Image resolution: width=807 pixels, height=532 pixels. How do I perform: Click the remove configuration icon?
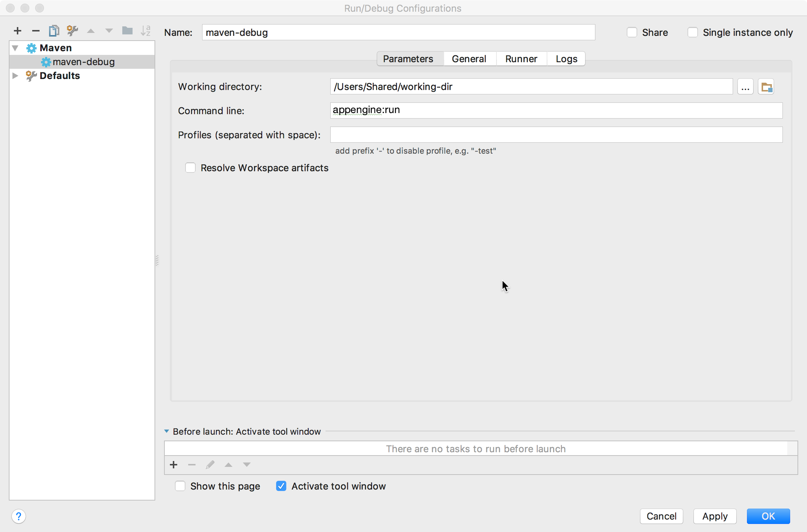coord(35,31)
